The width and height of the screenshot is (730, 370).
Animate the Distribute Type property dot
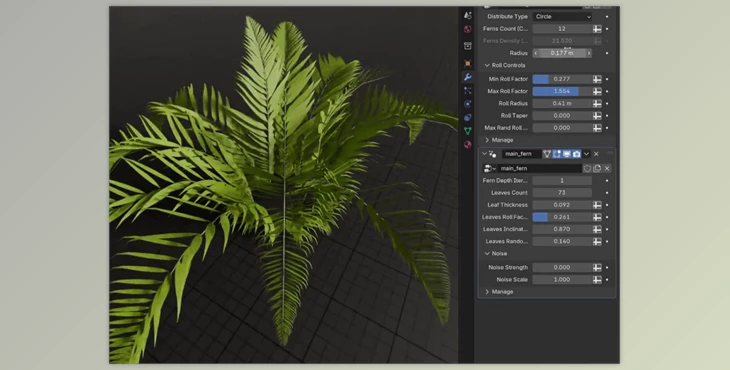607,17
